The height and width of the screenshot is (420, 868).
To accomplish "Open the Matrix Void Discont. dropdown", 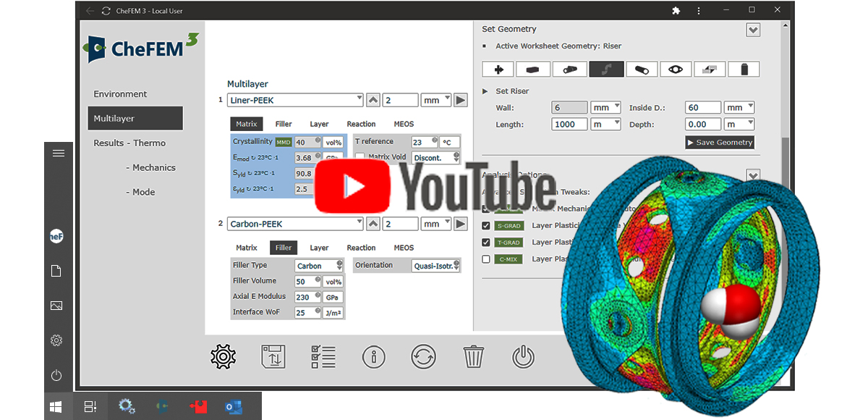I will pos(436,157).
